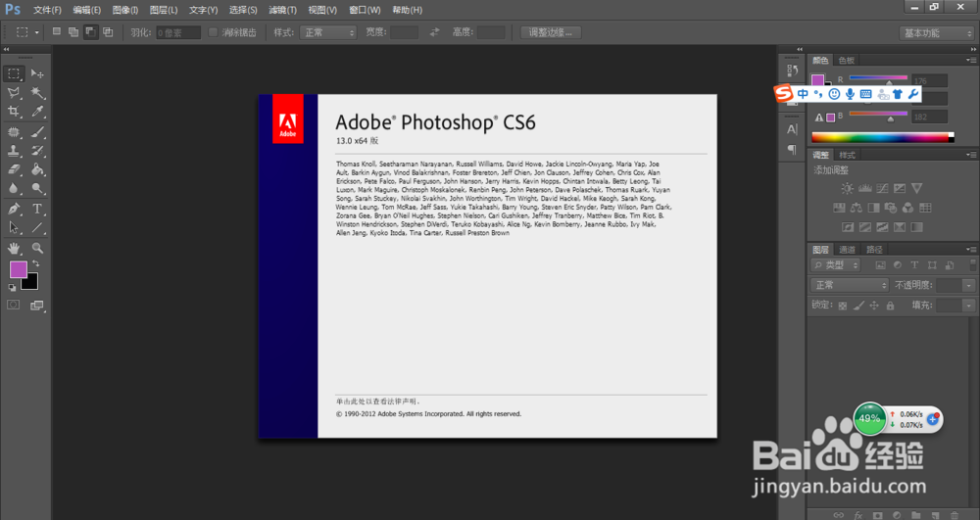Select the Hand tool

click(14, 249)
